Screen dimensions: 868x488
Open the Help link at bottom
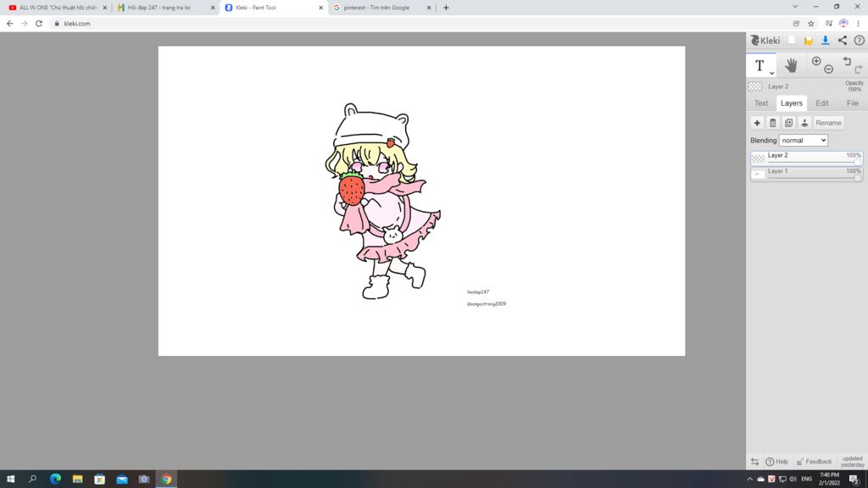pyautogui.click(x=776, y=462)
